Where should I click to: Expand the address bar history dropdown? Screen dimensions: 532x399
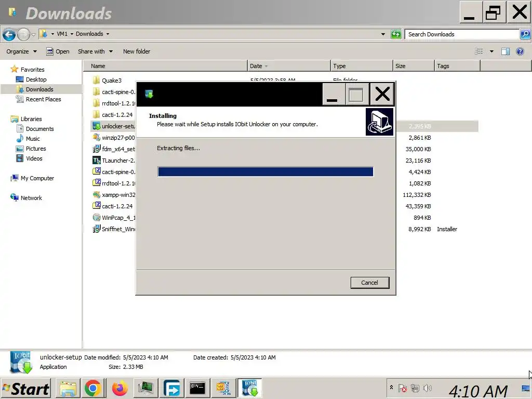[383, 34]
